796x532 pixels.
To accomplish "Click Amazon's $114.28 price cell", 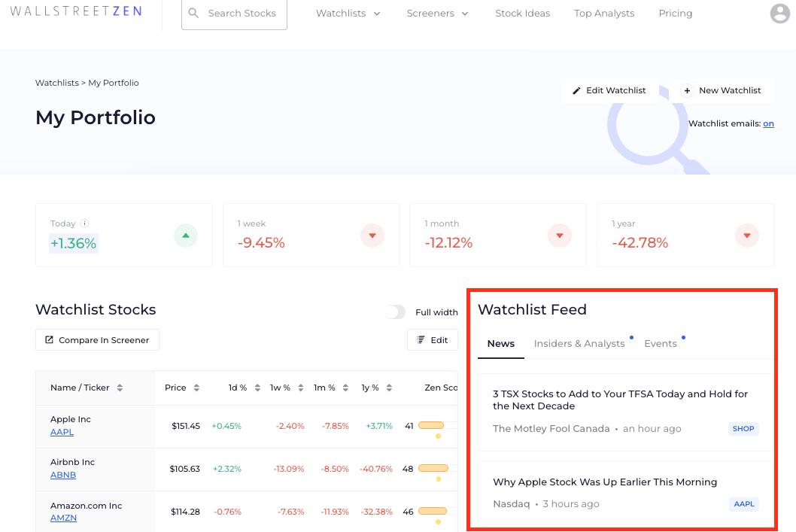I will point(185,512).
